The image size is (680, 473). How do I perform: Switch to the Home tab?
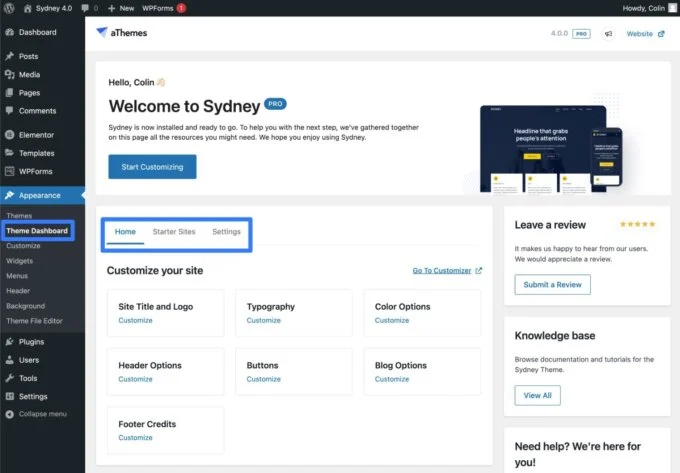(125, 232)
